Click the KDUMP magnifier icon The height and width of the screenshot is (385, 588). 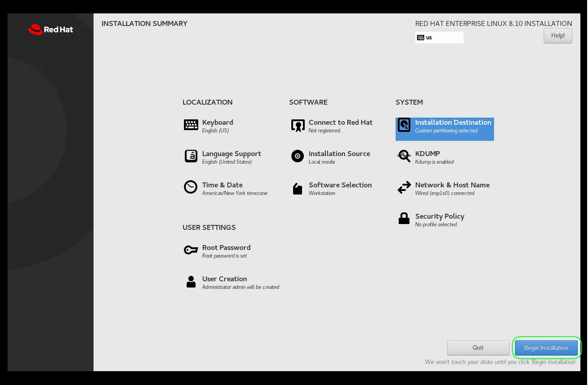pyautogui.click(x=404, y=156)
